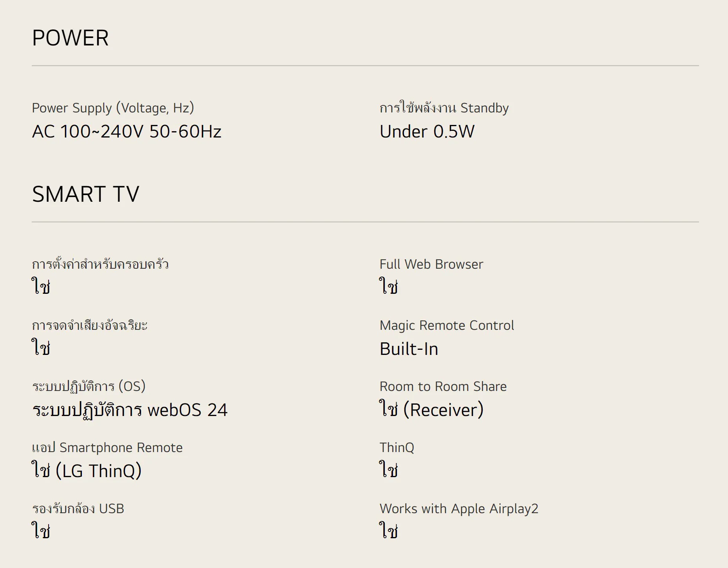Click the Room to Room Share label
Image resolution: width=728 pixels, height=568 pixels.
coord(443,386)
